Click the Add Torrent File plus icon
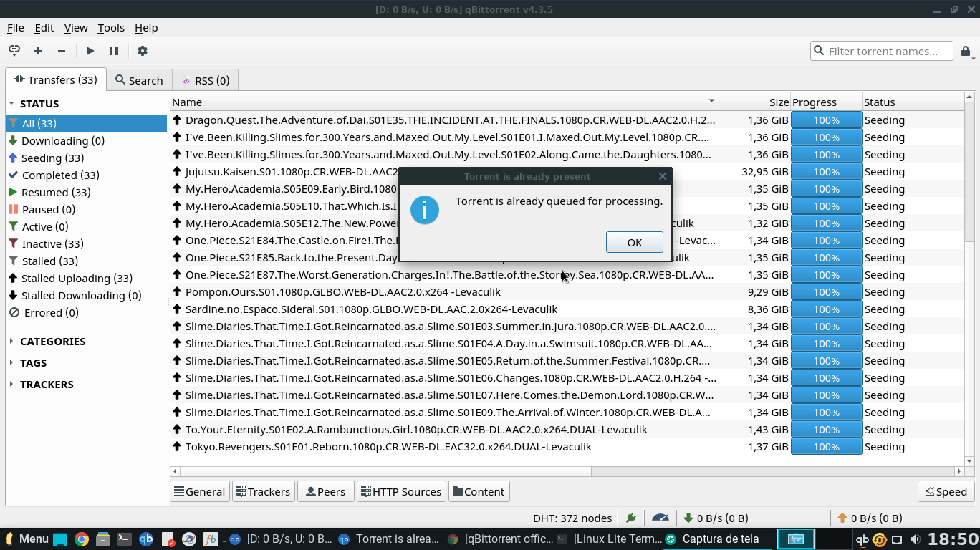The width and height of the screenshot is (980, 550). 38,51
